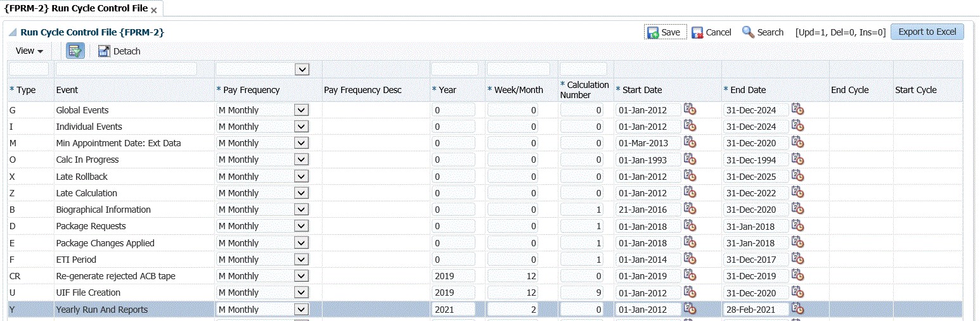Click the Event column filter field

click(126, 69)
